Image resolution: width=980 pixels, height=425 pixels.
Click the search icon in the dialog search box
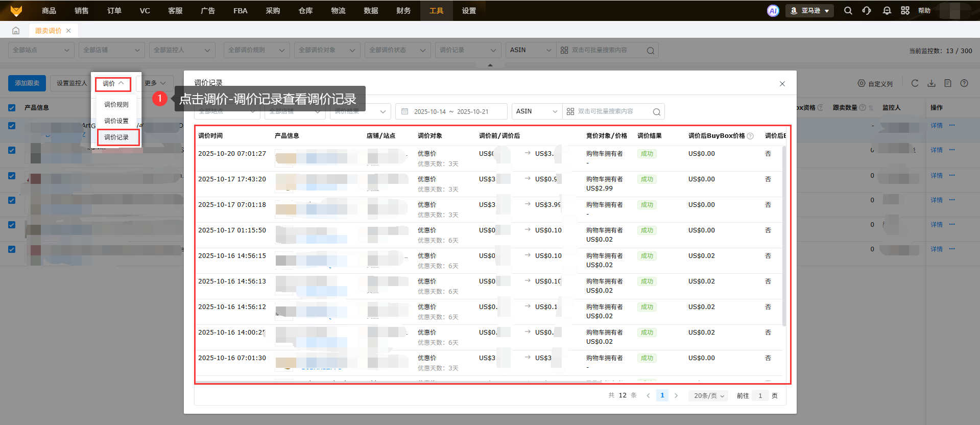656,112
